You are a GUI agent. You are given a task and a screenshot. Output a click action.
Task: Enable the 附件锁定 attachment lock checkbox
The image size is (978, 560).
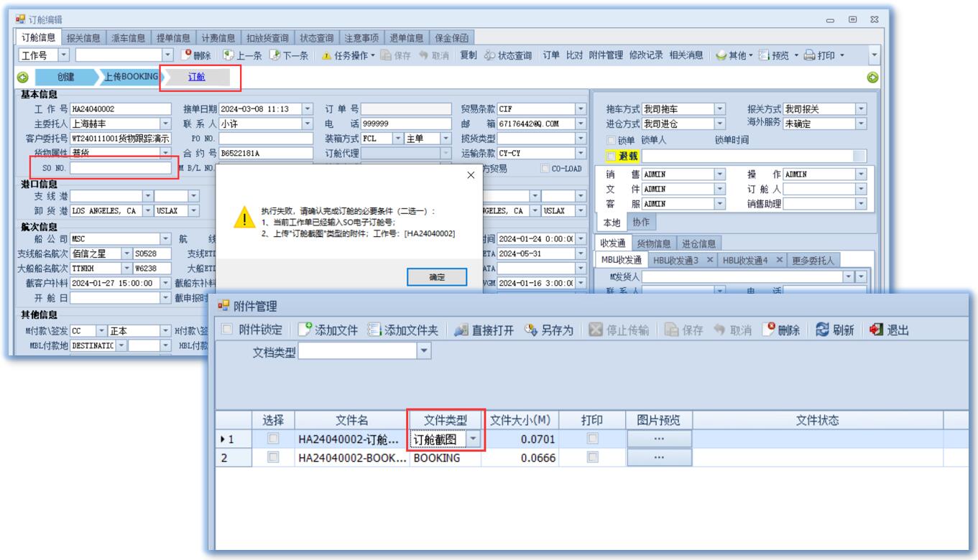tap(228, 330)
